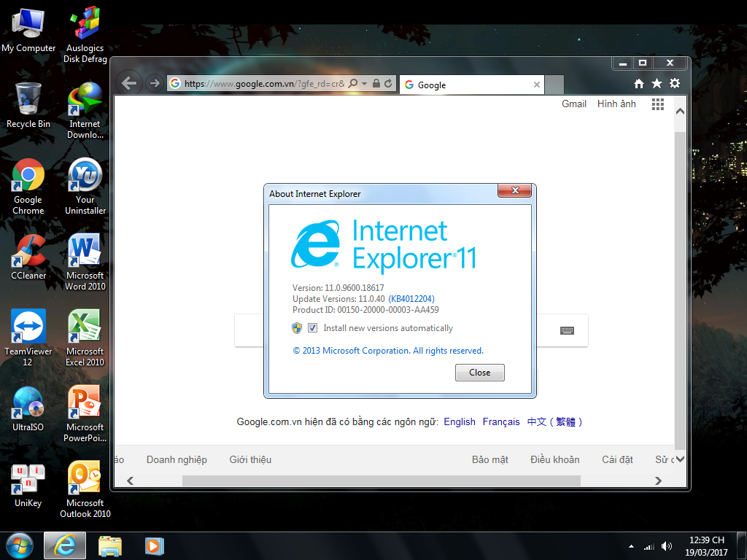The height and width of the screenshot is (560, 747).
Task: Open Điều khoản footer link
Action: pyautogui.click(x=554, y=460)
